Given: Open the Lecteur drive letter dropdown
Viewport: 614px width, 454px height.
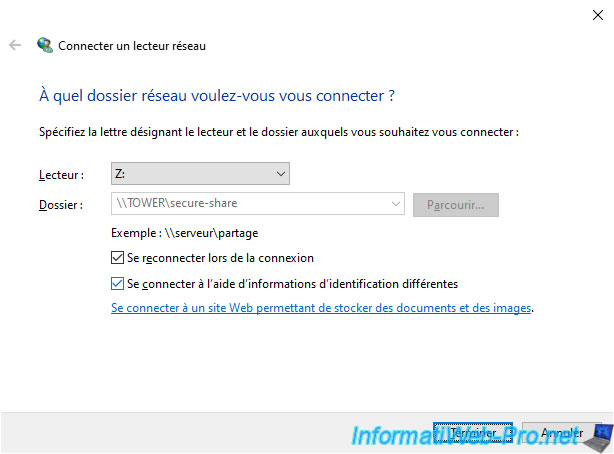Looking at the screenshot, I should [280, 174].
